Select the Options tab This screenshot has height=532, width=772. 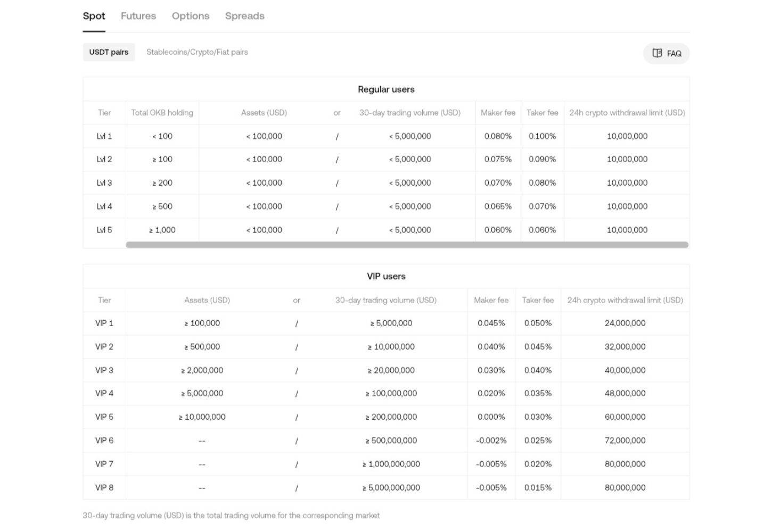click(191, 16)
